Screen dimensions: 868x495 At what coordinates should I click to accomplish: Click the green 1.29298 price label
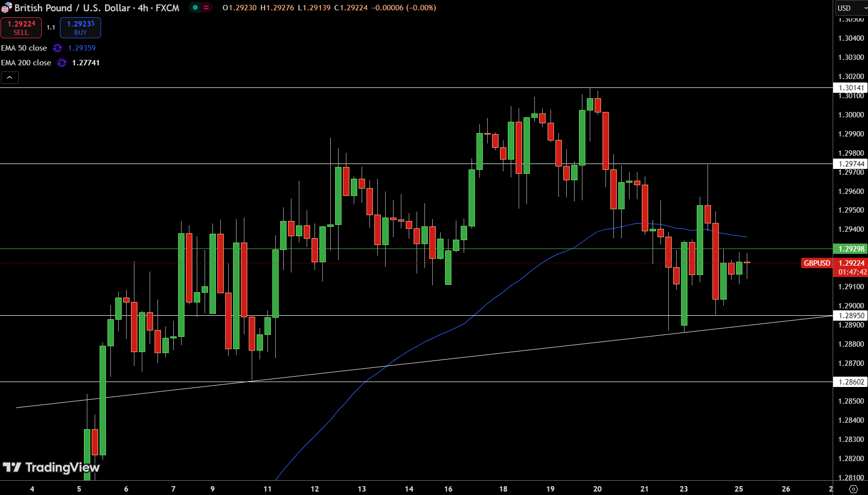(850, 249)
